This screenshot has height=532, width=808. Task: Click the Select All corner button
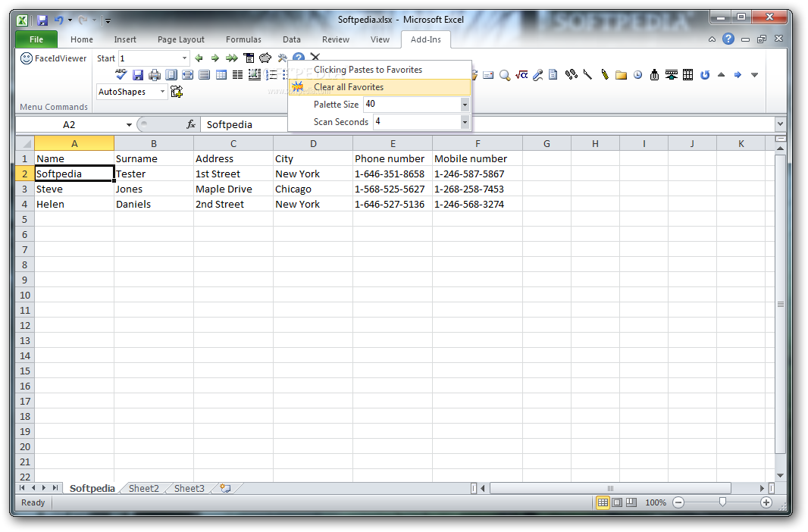[x=25, y=144]
